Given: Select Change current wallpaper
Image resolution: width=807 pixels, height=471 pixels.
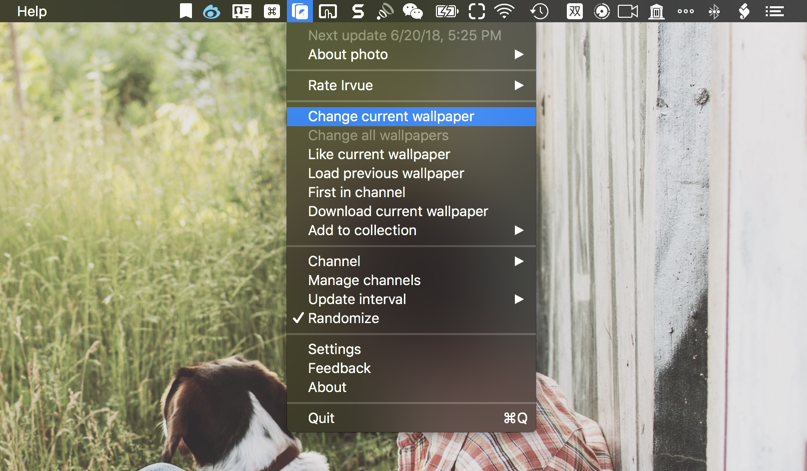Looking at the screenshot, I should 391,116.
